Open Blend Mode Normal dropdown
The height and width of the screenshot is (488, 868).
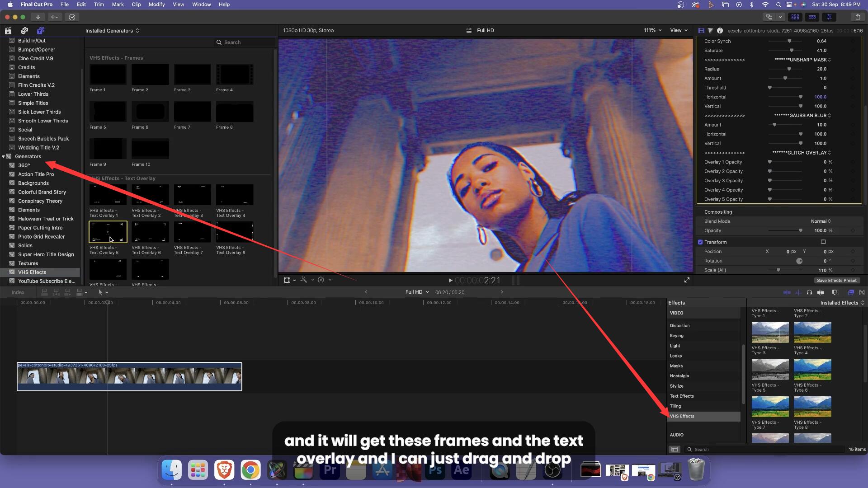[x=821, y=221]
